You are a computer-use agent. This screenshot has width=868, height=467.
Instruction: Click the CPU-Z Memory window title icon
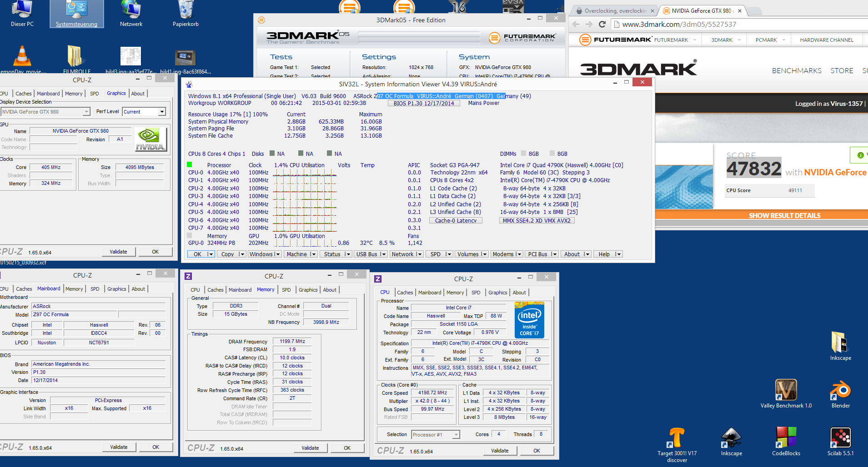pyautogui.click(x=188, y=276)
